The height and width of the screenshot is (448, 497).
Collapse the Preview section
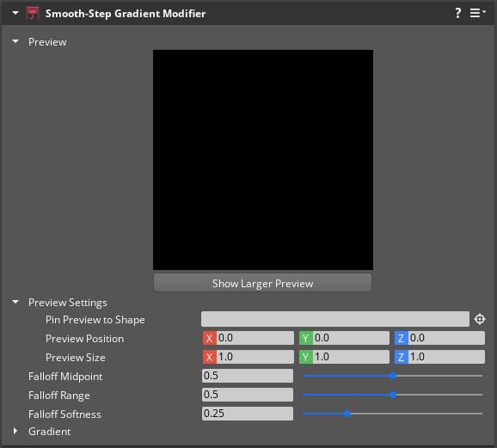[15, 41]
